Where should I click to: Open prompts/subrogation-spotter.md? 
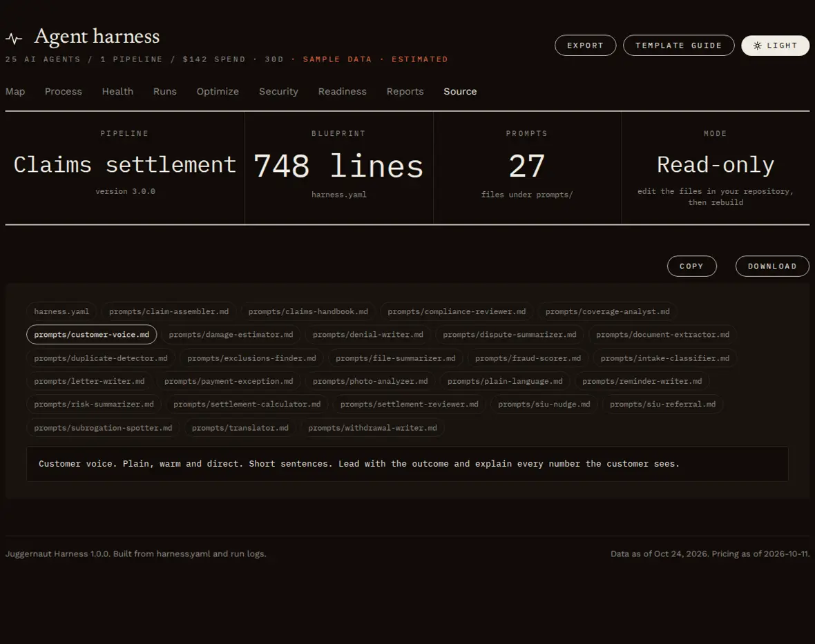tap(103, 428)
